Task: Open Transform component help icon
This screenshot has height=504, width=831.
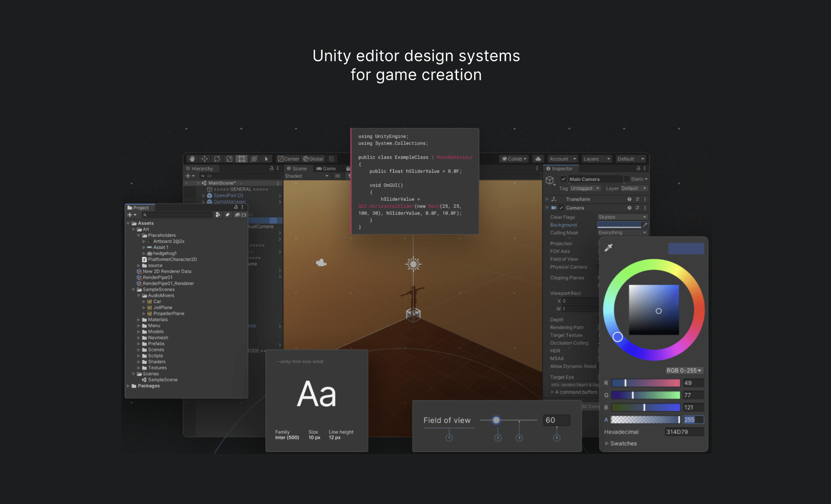Action: click(x=629, y=199)
